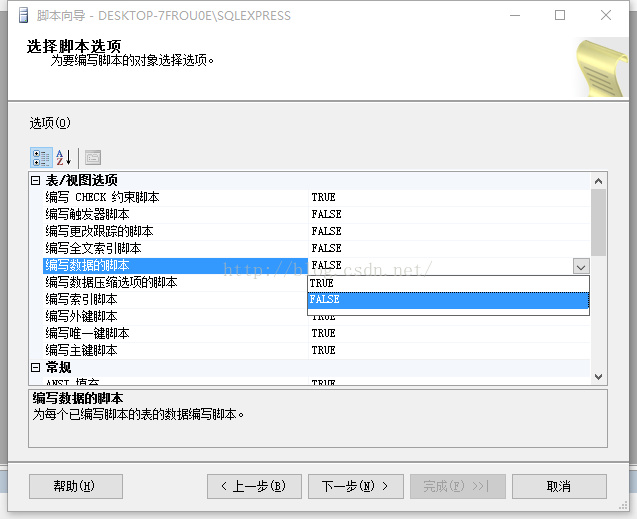Click TRUE value of 编写主键脚本
Viewport: 637px width, 519px height.
click(323, 351)
